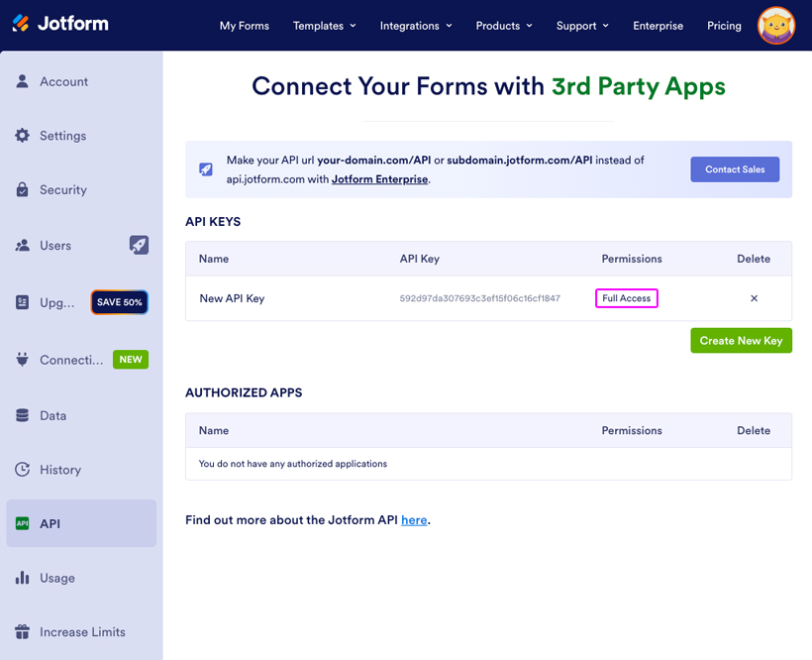Click API Key column header in keys table

(x=420, y=259)
